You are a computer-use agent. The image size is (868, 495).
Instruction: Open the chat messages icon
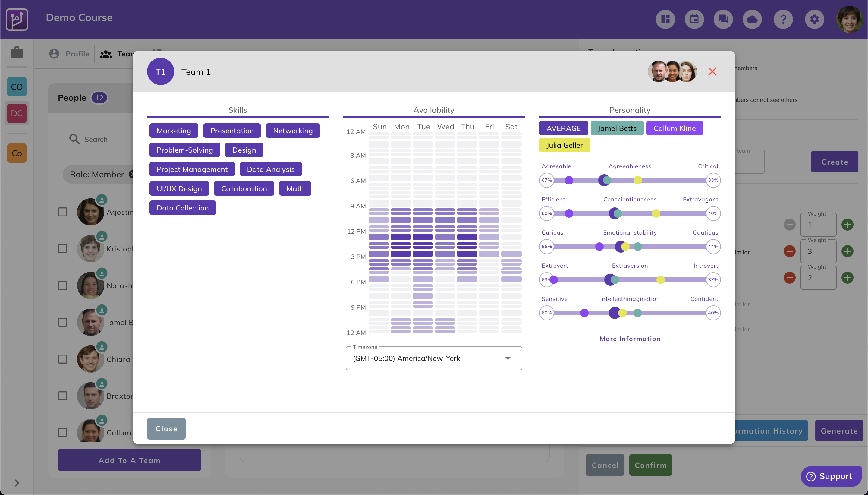723,19
